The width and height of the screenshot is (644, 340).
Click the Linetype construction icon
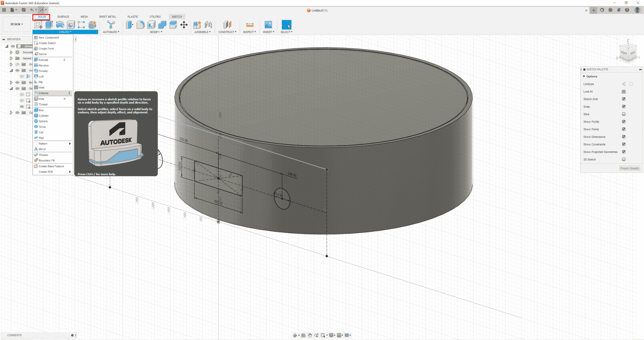623,84
